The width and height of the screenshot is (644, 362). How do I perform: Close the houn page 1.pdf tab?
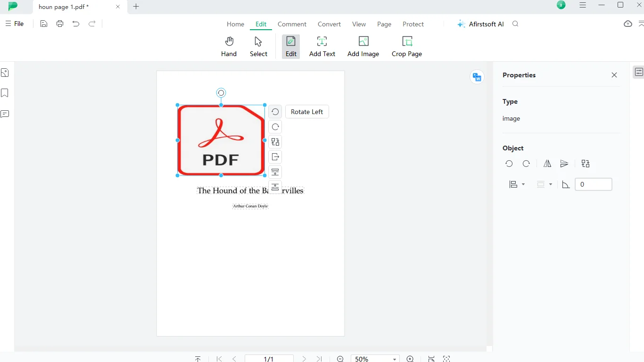(118, 7)
